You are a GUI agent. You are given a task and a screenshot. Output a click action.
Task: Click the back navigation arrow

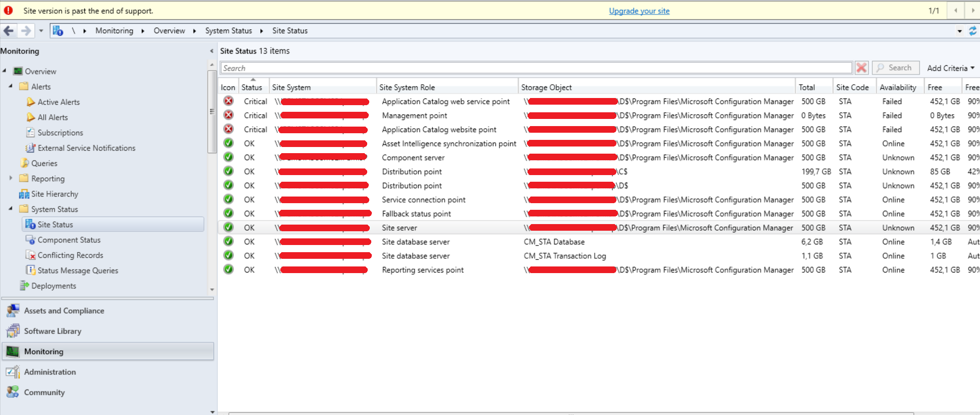[x=9, y=31]
